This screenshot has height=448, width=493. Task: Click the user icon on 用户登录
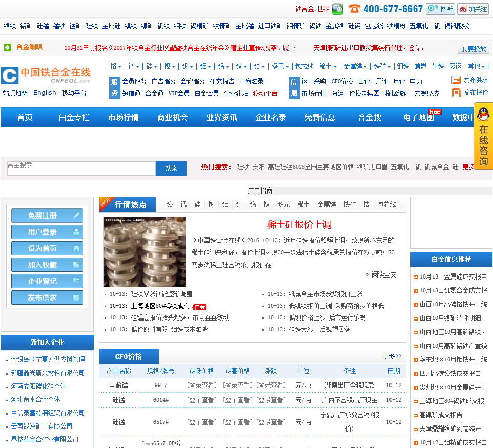[76, 232]
